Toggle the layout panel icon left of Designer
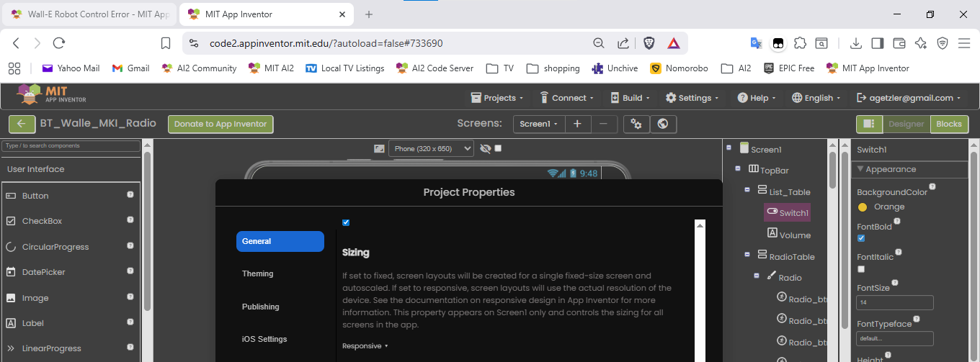This screenshot has width=980, height=362. tap(869, 124)
